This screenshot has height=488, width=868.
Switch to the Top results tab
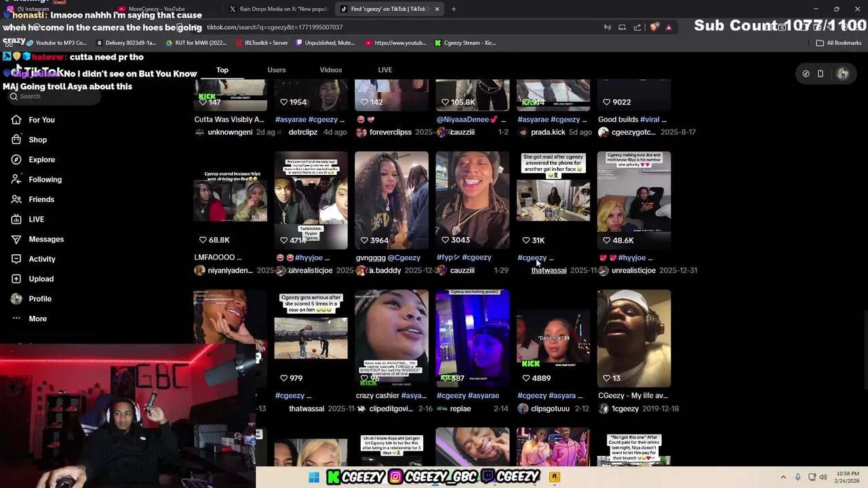tap(222, 70)
